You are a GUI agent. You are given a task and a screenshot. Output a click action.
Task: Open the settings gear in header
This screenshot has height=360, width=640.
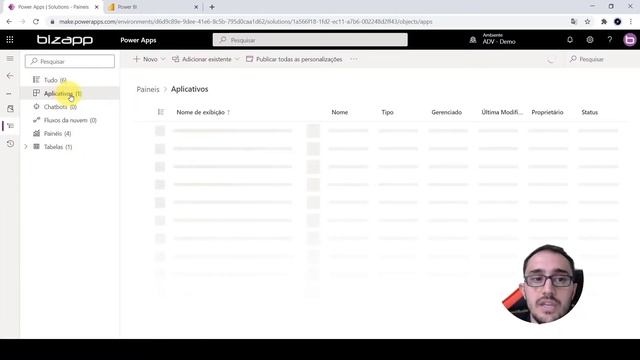point(590,40)
